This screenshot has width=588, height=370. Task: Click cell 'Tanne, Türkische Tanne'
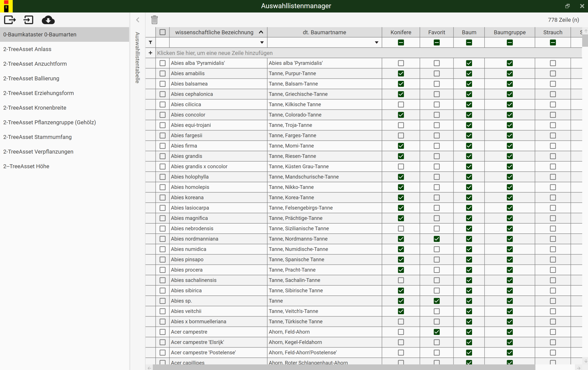[325, 322]
